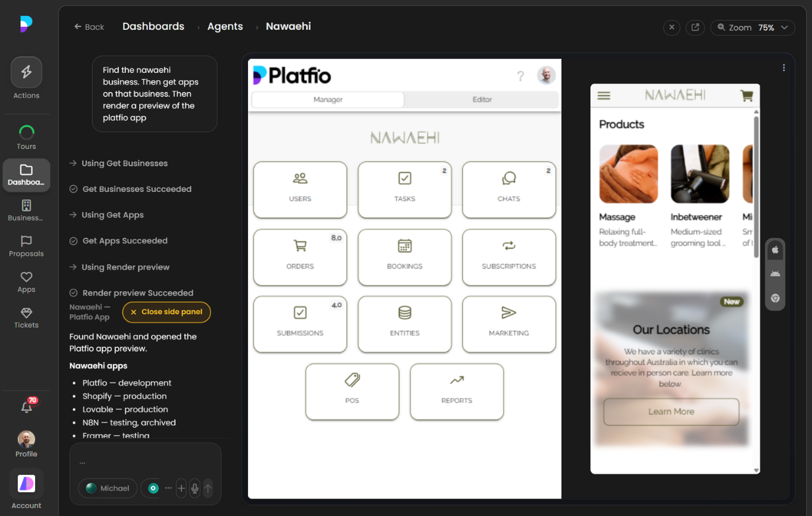
Task: Open the Apps heart sidebar item
Action: click(26, 282)
